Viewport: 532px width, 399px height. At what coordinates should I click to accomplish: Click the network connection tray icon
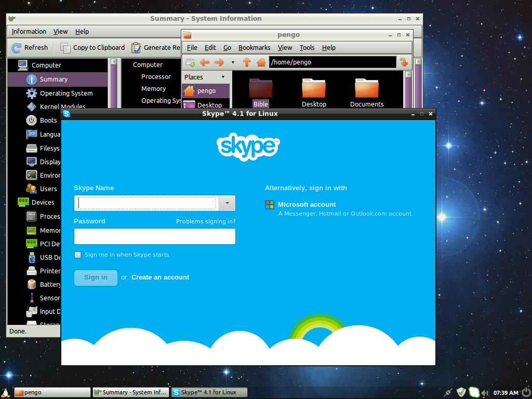[x=448, y=393]
